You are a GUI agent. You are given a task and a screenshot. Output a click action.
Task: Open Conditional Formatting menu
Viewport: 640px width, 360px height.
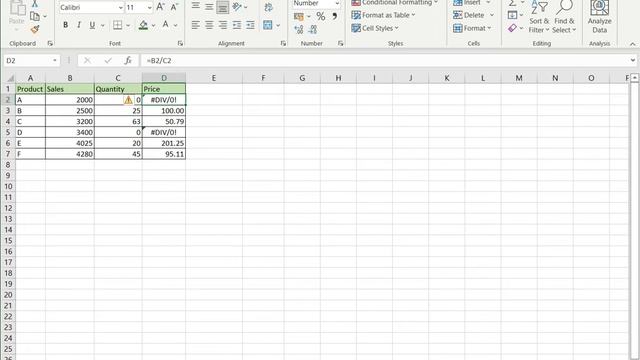[395, 3]
